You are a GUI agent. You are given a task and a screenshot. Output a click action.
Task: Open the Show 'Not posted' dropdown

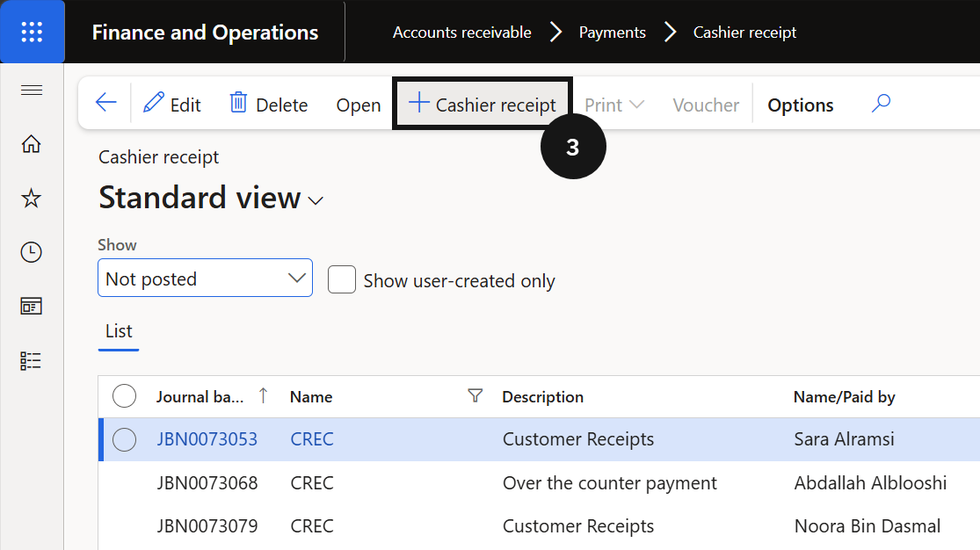(x=205, y=279)
